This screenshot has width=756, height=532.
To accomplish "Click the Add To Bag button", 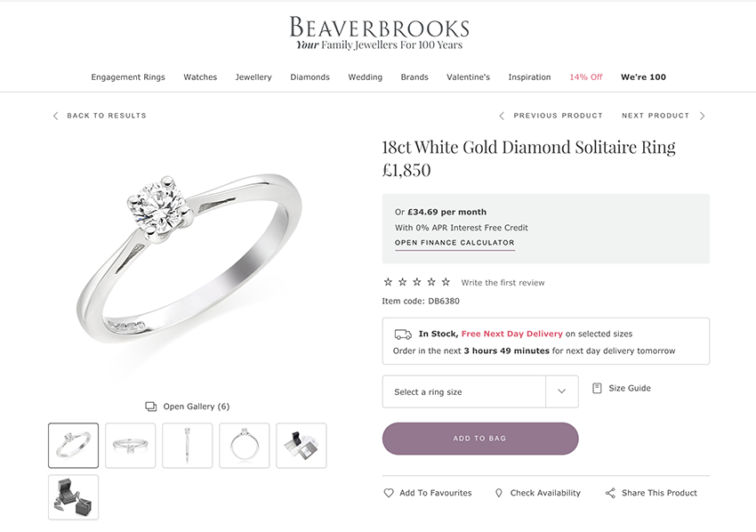I will tap(479, 439).
